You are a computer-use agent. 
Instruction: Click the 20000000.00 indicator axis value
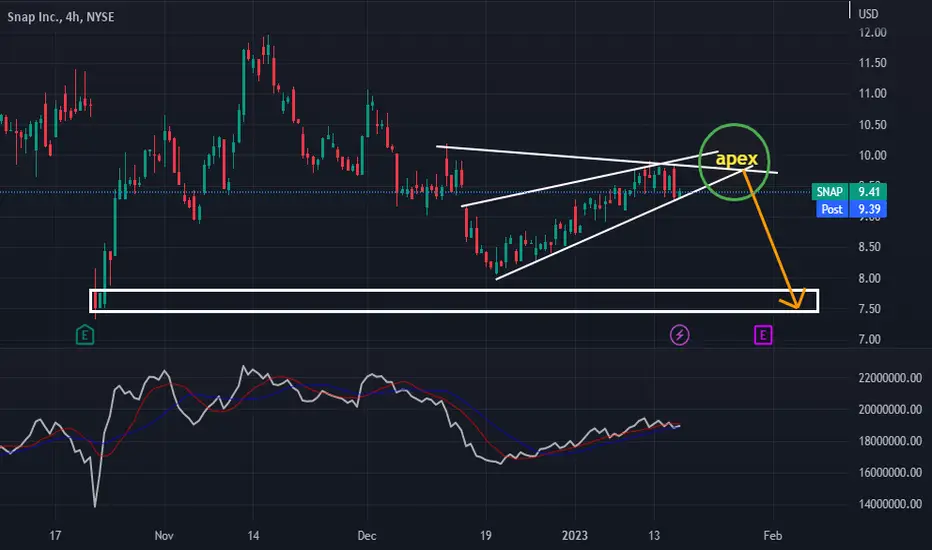[890, 409]
